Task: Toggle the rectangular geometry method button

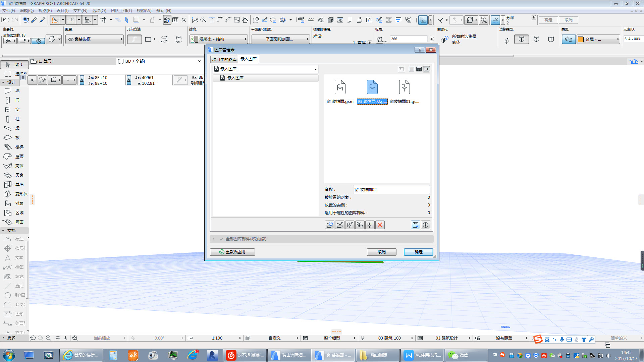Action: click(x=148, y=40)
